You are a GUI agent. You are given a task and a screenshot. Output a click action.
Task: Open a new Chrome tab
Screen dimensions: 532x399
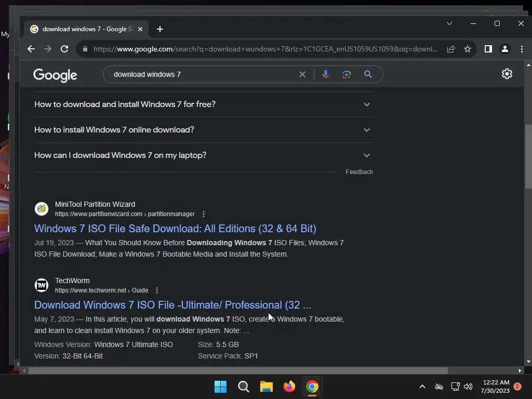pyautogui.click(x=160, y=29)
